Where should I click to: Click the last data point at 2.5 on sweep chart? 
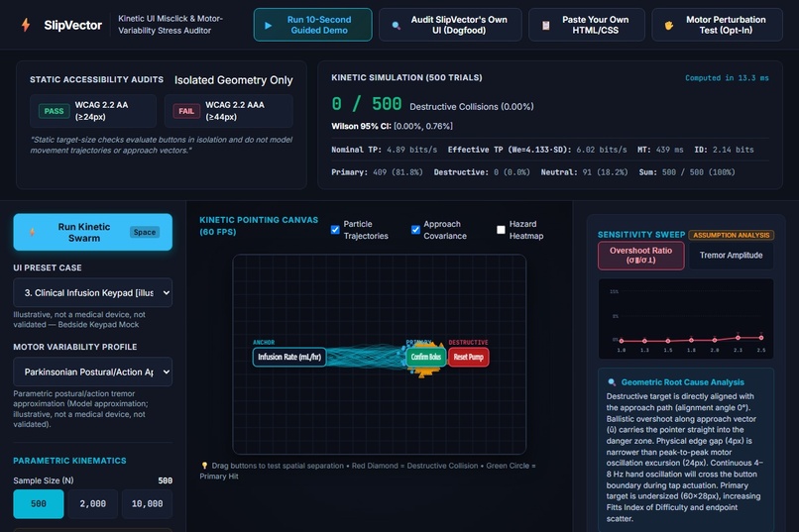[761, 338]
